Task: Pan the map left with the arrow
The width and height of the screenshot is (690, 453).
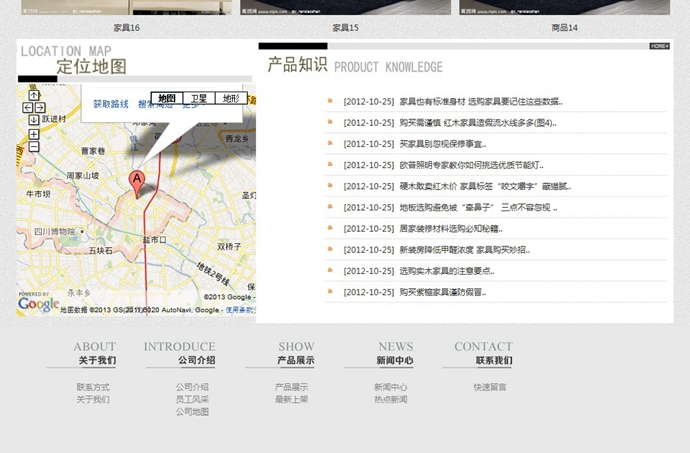Action: coord(28,107)
